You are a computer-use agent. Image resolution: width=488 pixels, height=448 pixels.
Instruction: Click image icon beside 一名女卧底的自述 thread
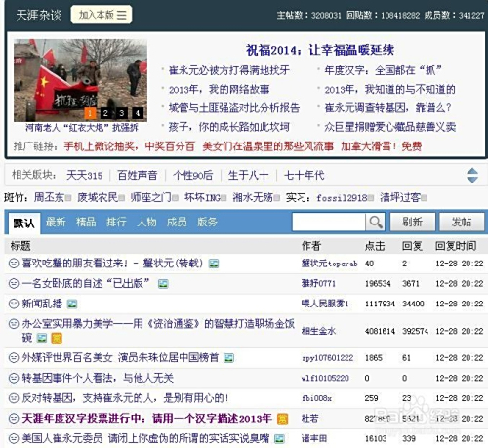pyautogui.click(x=163, y=284)
